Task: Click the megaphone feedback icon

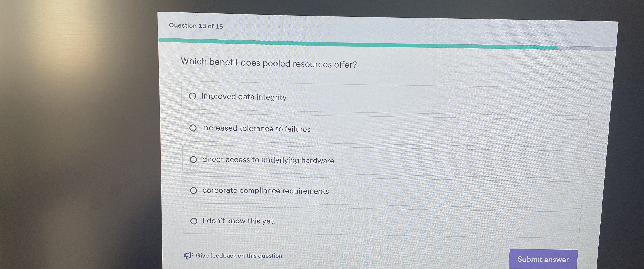Action: pos(188,255)
